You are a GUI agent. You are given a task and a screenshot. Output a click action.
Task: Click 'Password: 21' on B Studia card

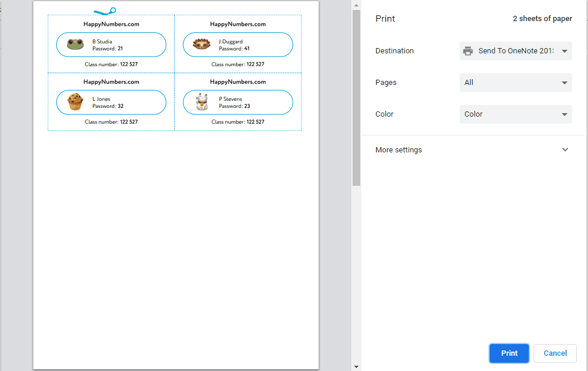coord(108,49)
